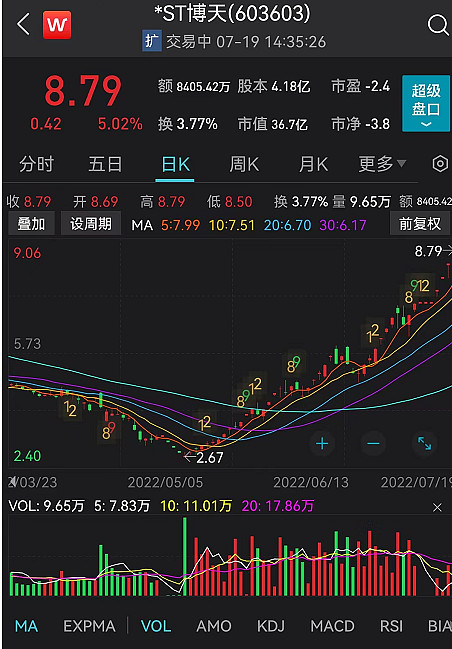Tap the large 8.79 current price
This screenshot has width=452, height=649.
click(x=83, y=91)
